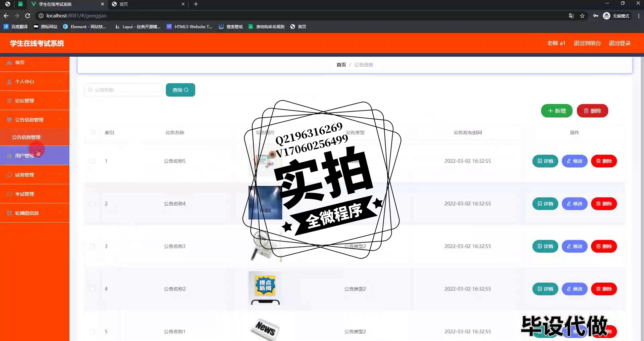This screenshot has width=644, height=341.
Task: Open 详情 for 公告名称2
Action: (545, 289)
